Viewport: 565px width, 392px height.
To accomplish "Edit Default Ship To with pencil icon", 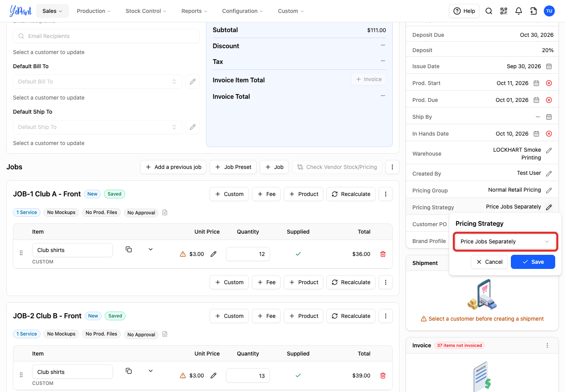I will click(193, 127).
